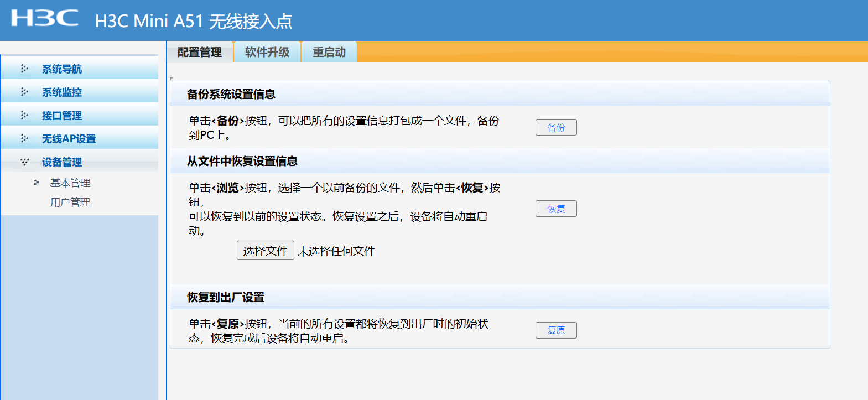Click the 恢复到出厂设置 section heading
This screenshot has width=868, height=400.
coord(226,297)
